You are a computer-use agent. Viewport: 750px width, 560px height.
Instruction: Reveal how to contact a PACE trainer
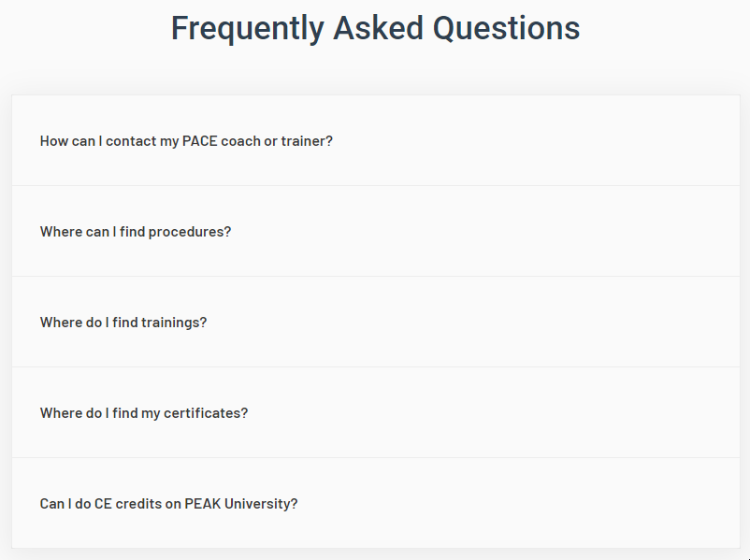point(186,141)
